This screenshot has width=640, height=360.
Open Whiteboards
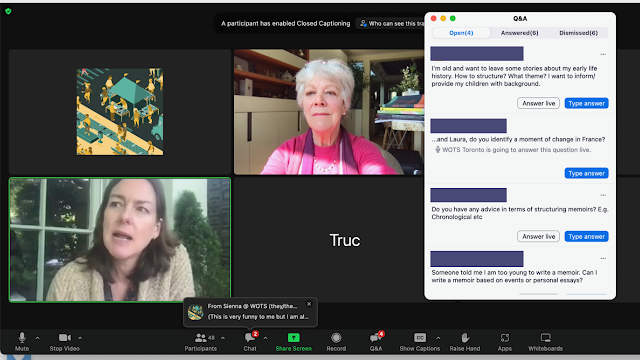545,342
